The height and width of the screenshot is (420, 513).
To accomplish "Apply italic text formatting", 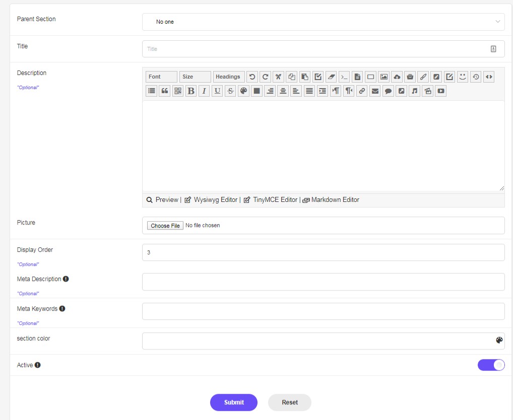I will click(204, 91).
